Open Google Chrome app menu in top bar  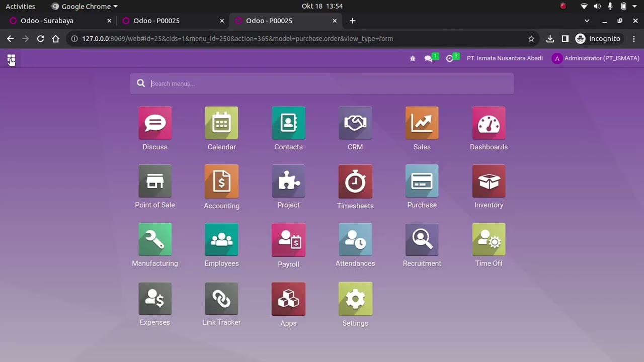point(85,7)
